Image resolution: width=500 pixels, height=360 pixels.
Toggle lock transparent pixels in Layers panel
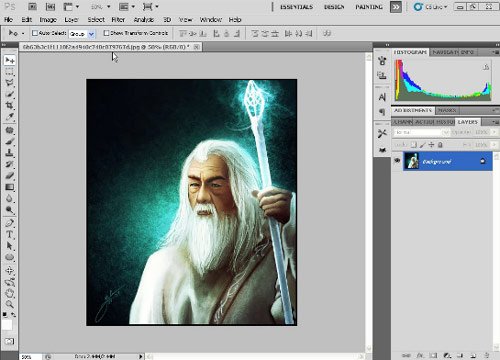[414, 145]
